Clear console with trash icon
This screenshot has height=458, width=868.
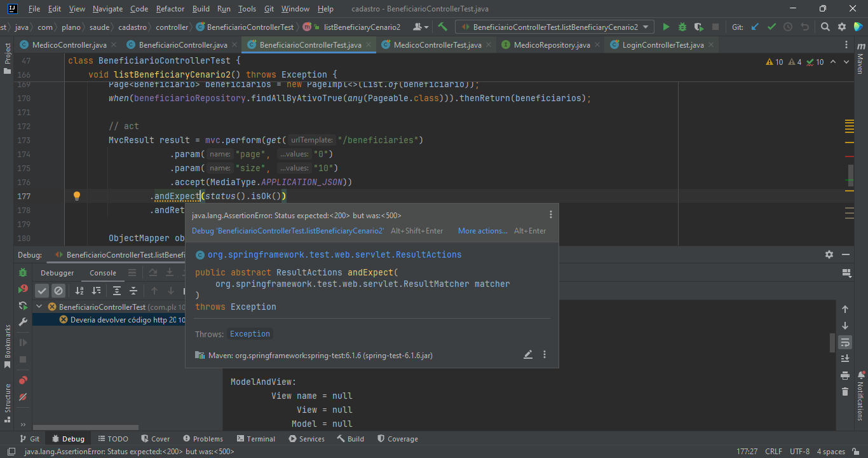[x=845, y=392]
